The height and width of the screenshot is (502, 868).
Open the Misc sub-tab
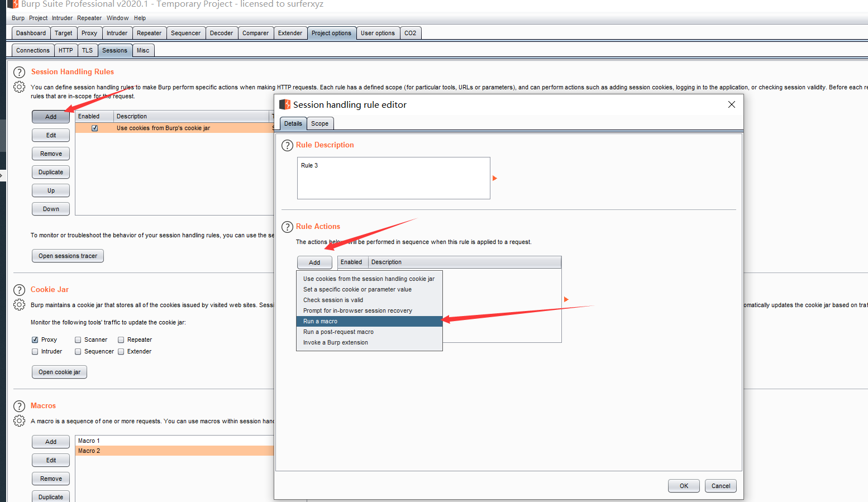point(143,50)
